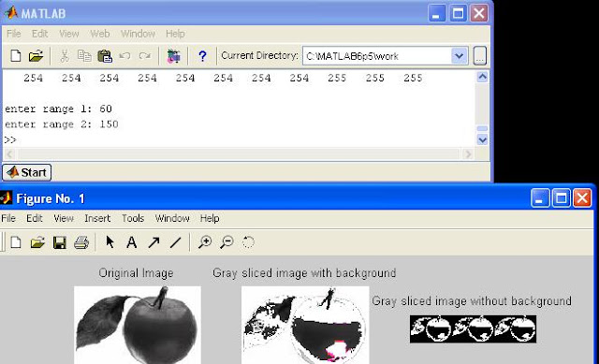Click 'Gray sliced image without background' title
The height and width of the screenshot is (364, 599).
point(472,301)
